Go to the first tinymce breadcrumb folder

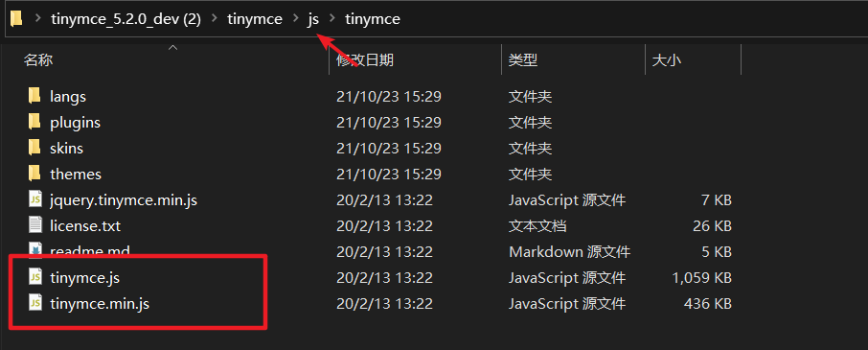[x=255, y=19]
